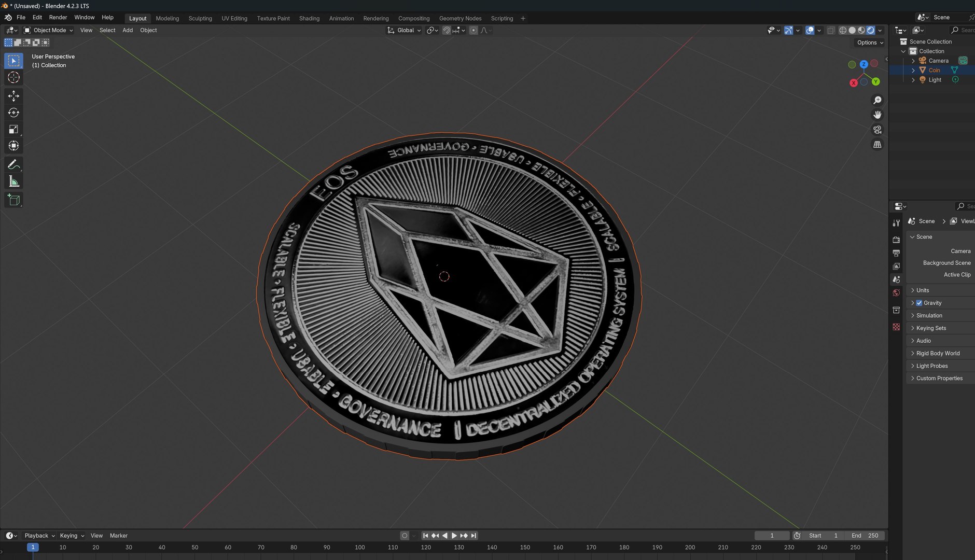Screen dimensions: 975x560
Task: Open the World properties globe tab
Action: click(896, 293)
